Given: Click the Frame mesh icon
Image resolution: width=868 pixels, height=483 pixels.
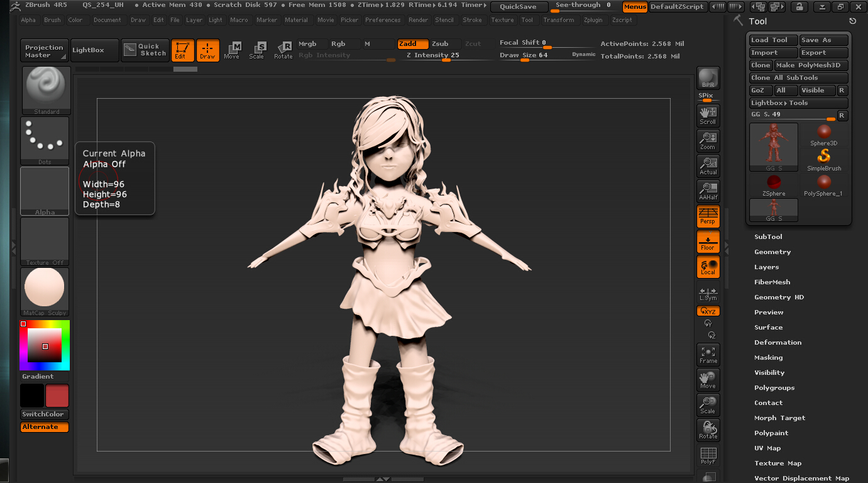Looking at the screenshot, I should click(708, 354).
